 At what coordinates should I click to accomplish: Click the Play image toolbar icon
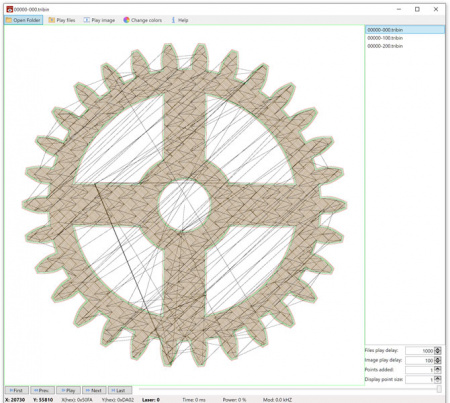tap(86, 20)
